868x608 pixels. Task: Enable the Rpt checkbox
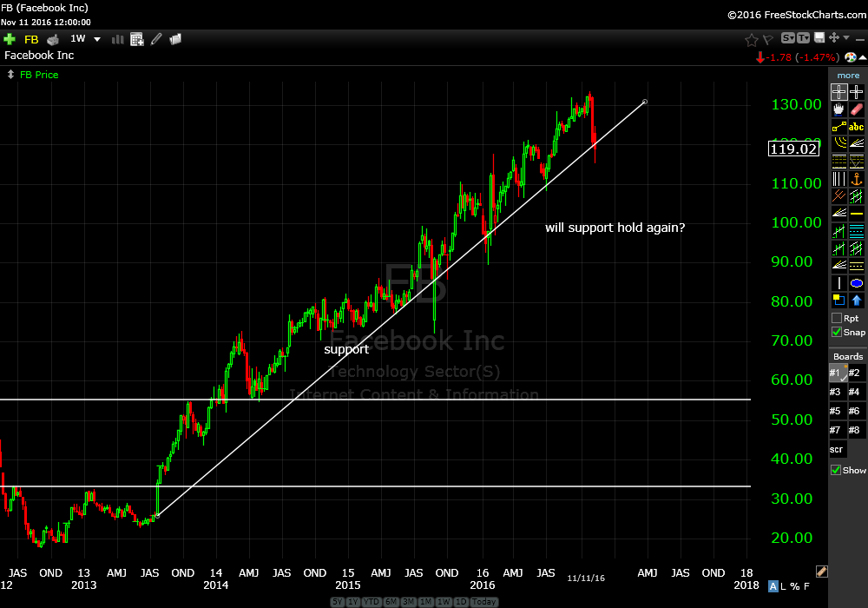[x=837, y=318]
